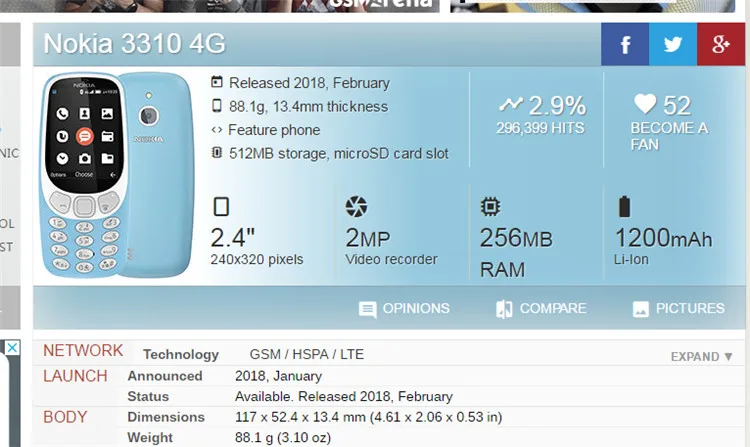Click the Technology spec label
The image size is (750, 447).
coord(181,354)
